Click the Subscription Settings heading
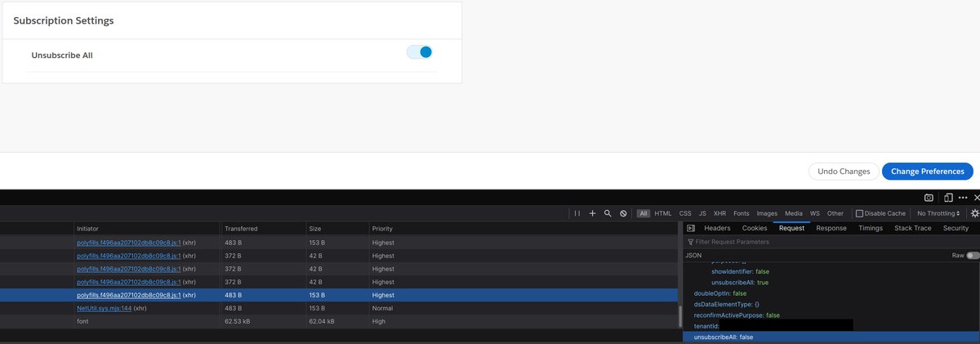Screen dimensions: 980x344 (64, 20)
